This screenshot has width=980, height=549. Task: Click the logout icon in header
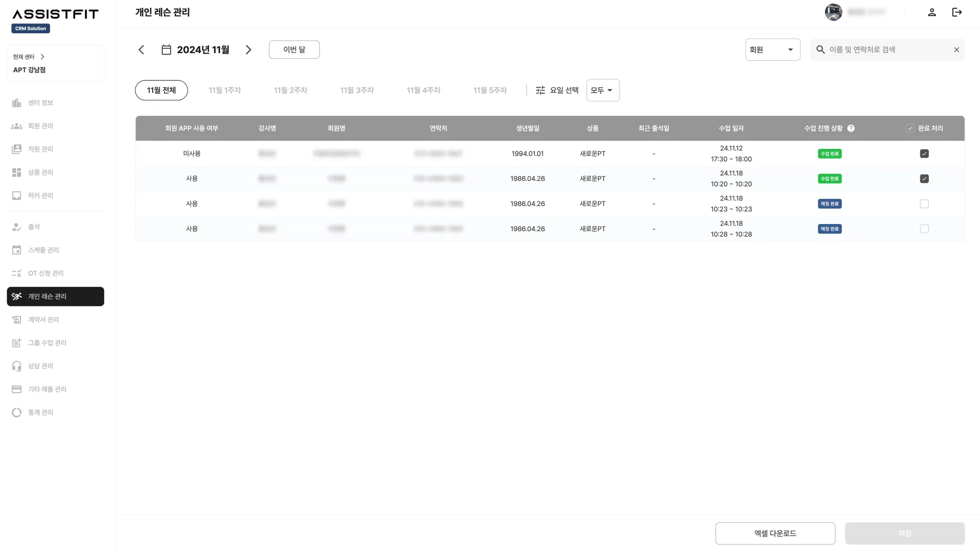tap(957, 12)
